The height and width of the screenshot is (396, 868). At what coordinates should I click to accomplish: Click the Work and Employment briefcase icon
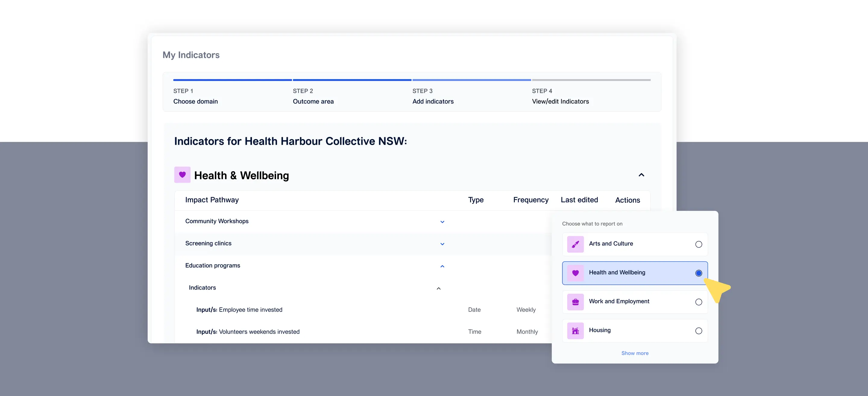[575, 302]
